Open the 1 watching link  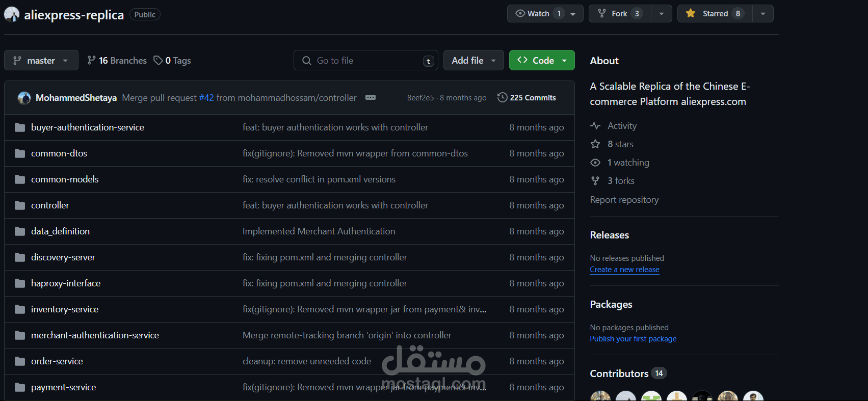pos(628,163)
